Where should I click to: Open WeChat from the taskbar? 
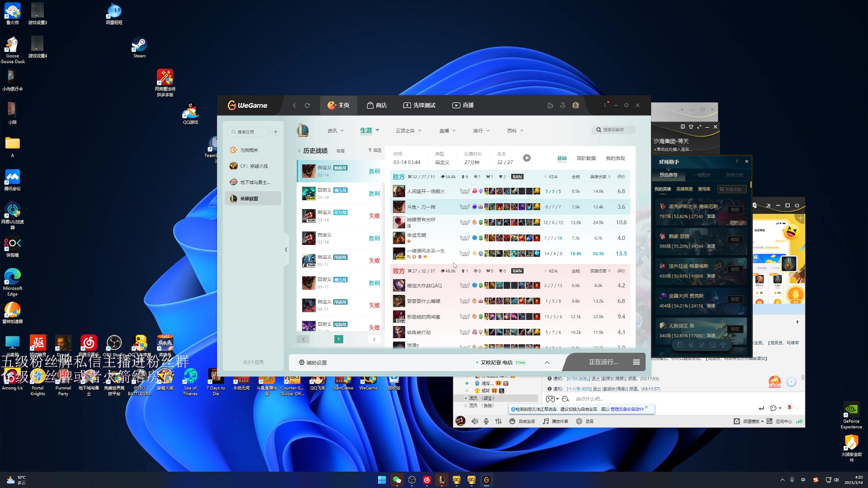click(x=396, y=480)
